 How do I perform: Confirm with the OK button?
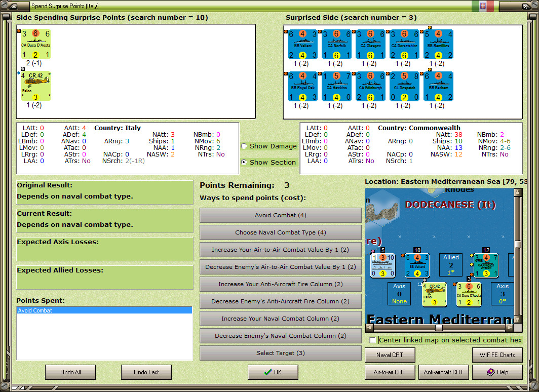[x=273, y=372]
